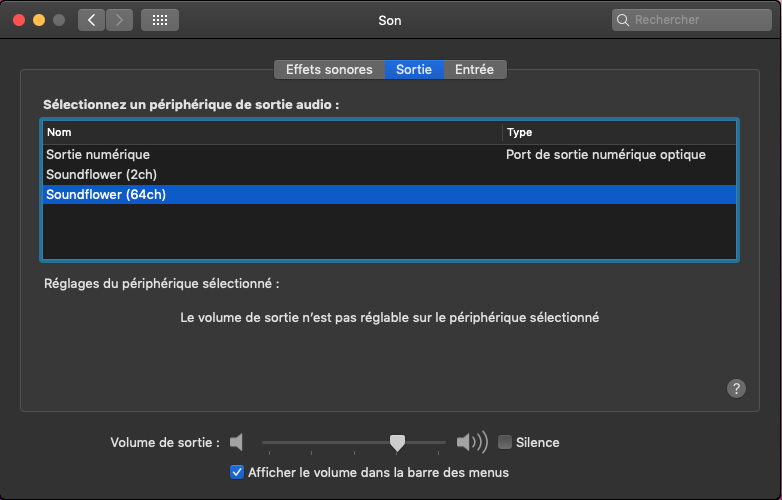The width and height of the screenshot is (782, 500).
Task: Click the Volume de sortie slider
Action: pos(354,442)
